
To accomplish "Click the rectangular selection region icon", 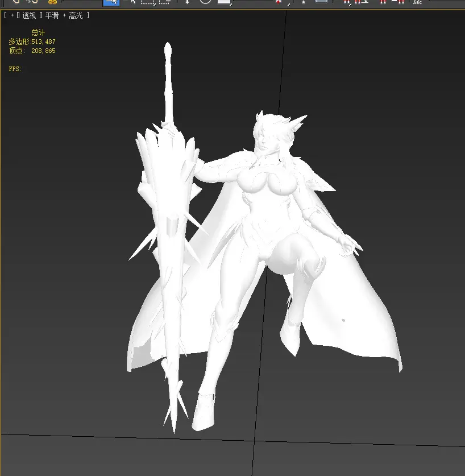I will point(148,2).
